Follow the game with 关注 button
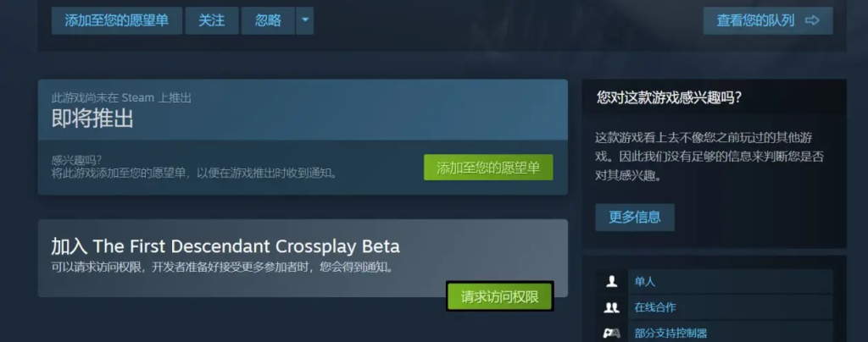868x342 pixels. tap(212, 20)
